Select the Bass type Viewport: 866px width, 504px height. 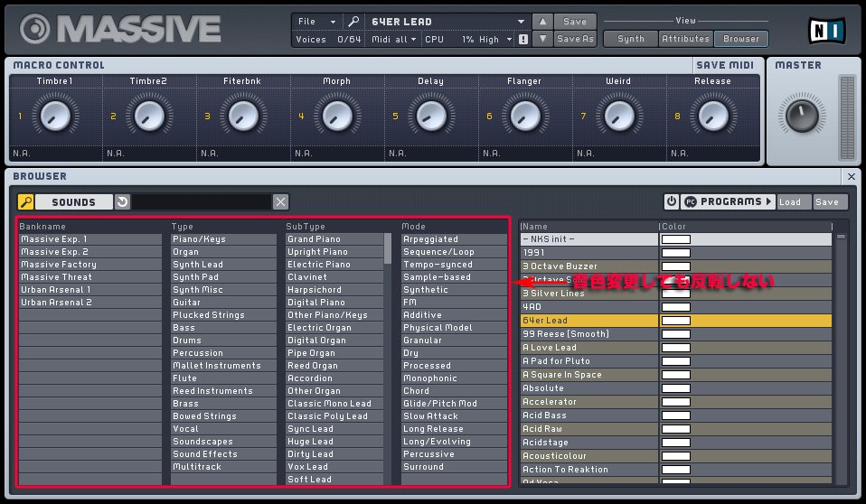223,328
